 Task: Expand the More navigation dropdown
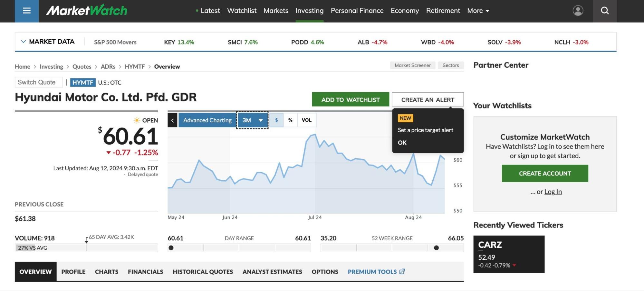478,11
